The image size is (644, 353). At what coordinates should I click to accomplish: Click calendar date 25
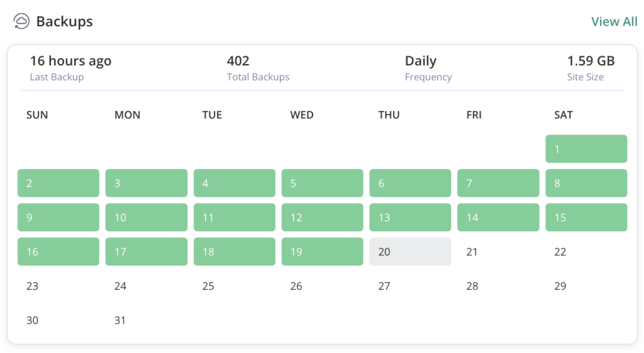[208, 286]
